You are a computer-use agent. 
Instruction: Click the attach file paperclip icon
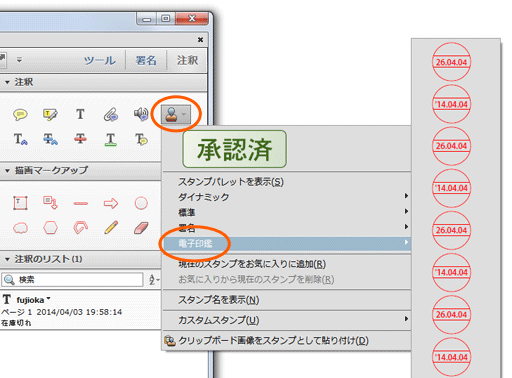pyautogui.click(x=111, y=114)
